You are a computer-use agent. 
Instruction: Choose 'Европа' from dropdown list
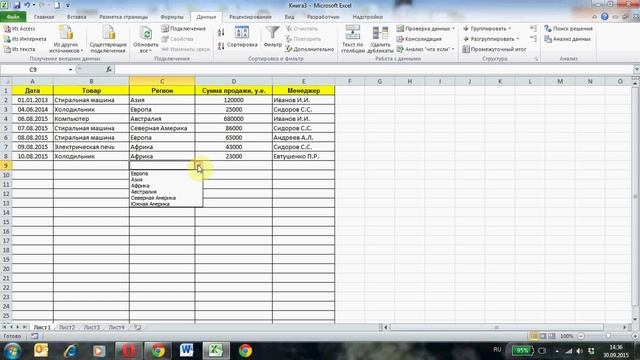(x=140, y=173)
